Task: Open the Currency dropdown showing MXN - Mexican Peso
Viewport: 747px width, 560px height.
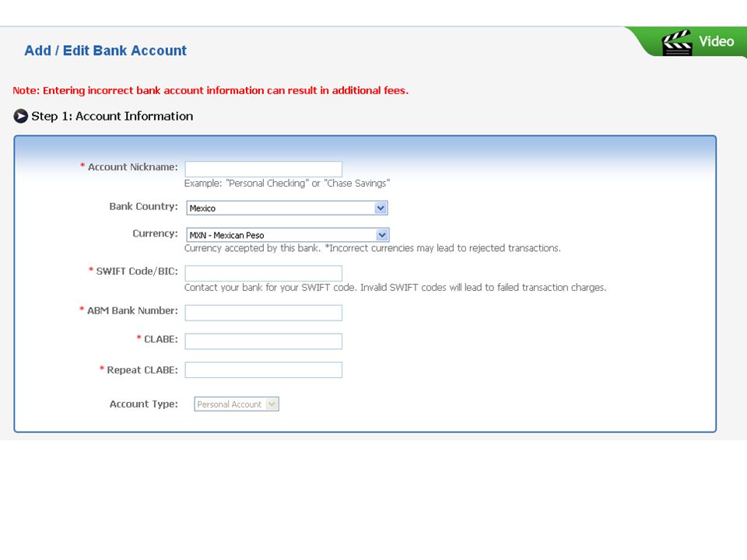Action: pyautogui.click(x=288, y=235)
